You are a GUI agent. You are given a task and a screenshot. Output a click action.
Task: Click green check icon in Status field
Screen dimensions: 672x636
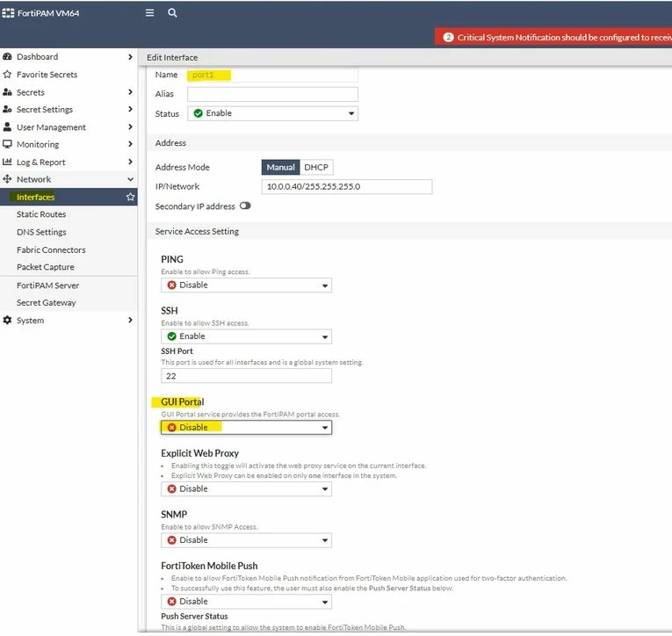point(198,113)
